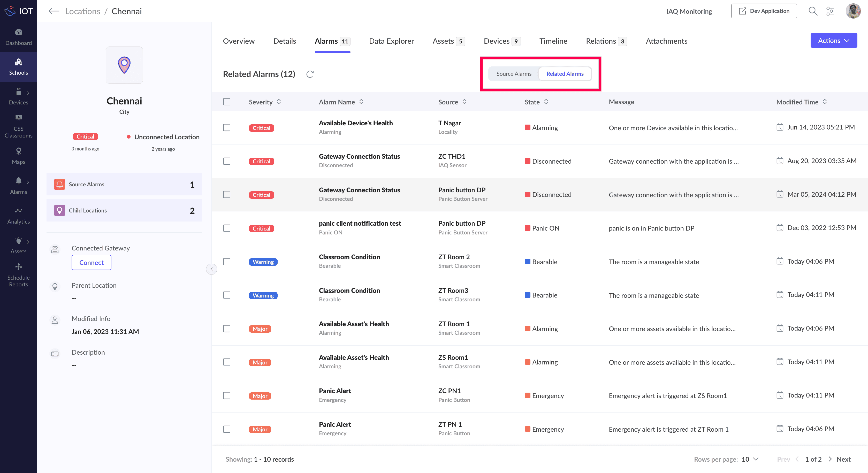Open the search magnifier icon
Viewport: 868px width, 473px height.
tap(812, 11)
